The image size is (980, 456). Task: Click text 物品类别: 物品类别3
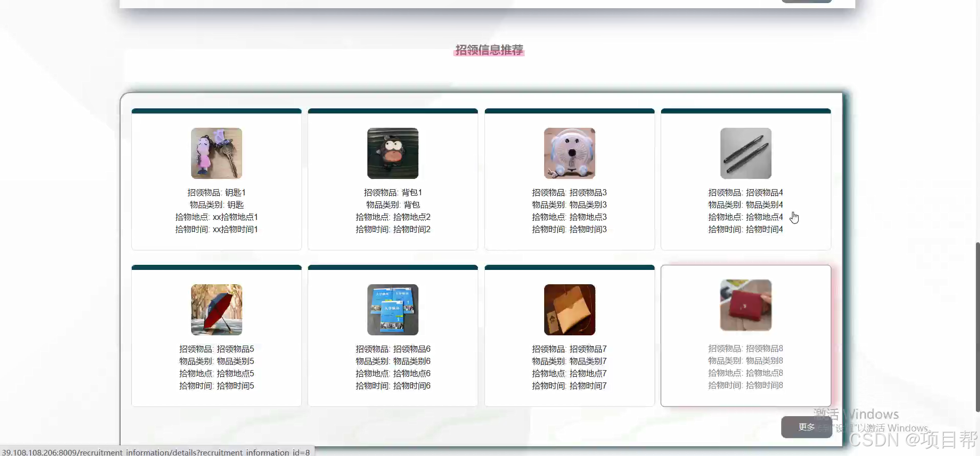(570, 205)
